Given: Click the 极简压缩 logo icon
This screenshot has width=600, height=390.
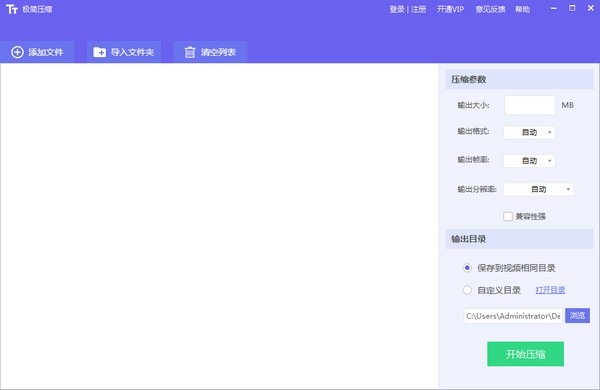Looking at the screenshot, I should coord(12,9).
